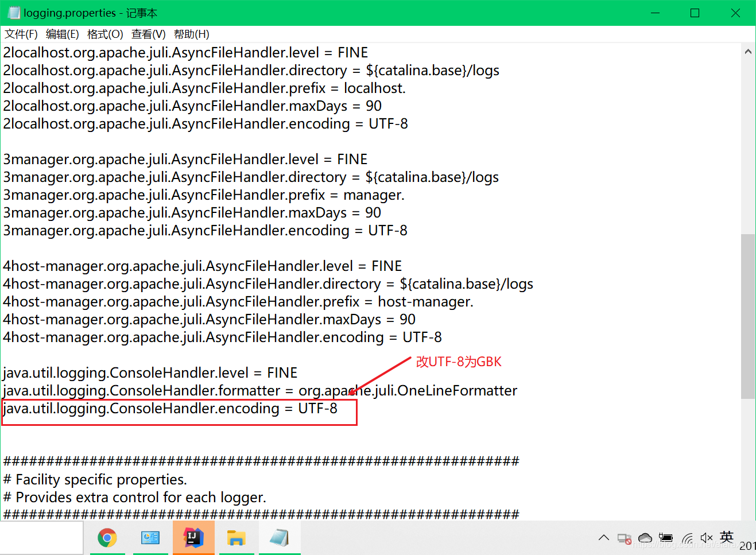The width and height of the screenshot is (756, 555).
Task: Click the scrollbar up arrow
Action: point(748,52)
